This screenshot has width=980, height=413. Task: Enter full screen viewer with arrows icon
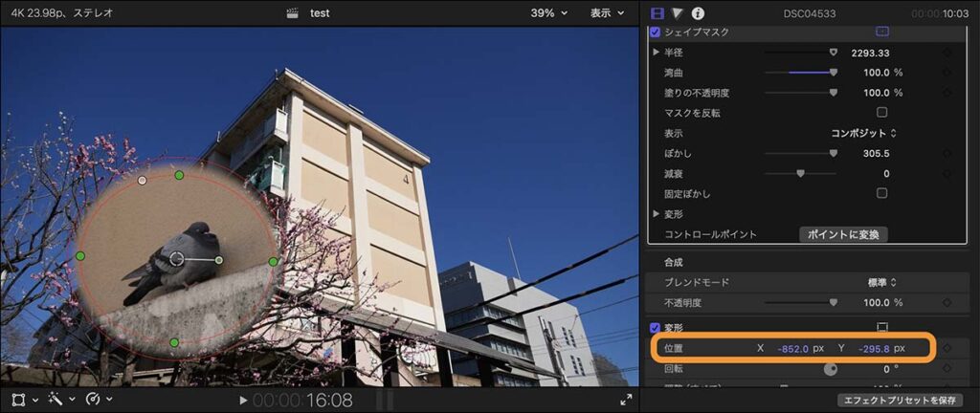626,400
